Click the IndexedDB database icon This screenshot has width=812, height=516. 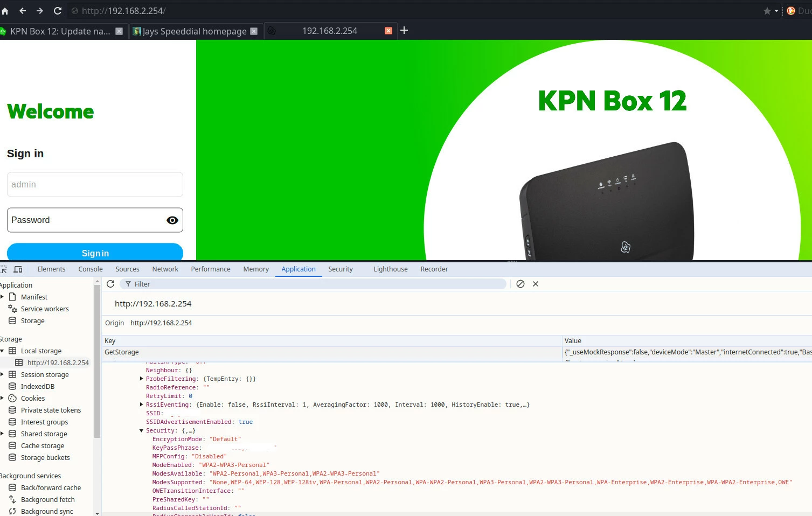click(12, 386)
